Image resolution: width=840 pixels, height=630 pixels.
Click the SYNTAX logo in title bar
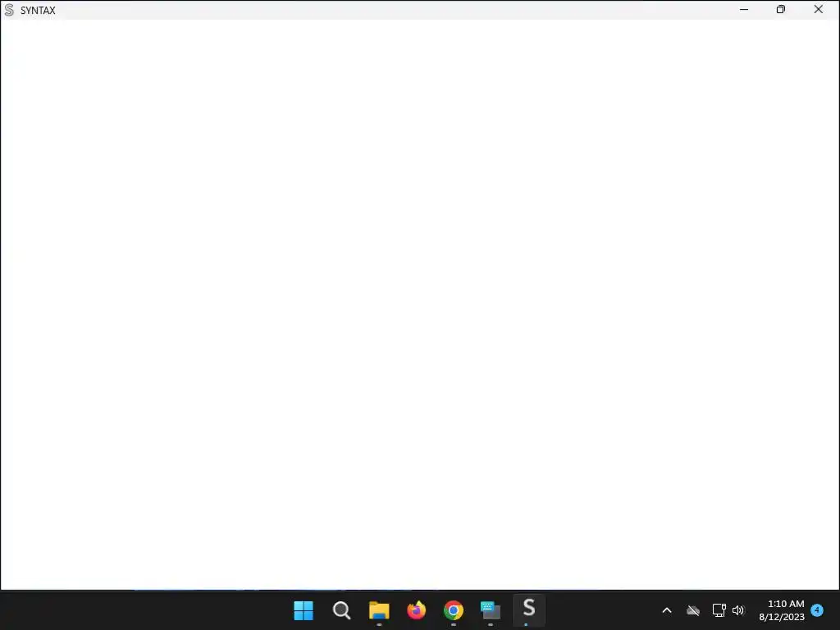(9, 10)
